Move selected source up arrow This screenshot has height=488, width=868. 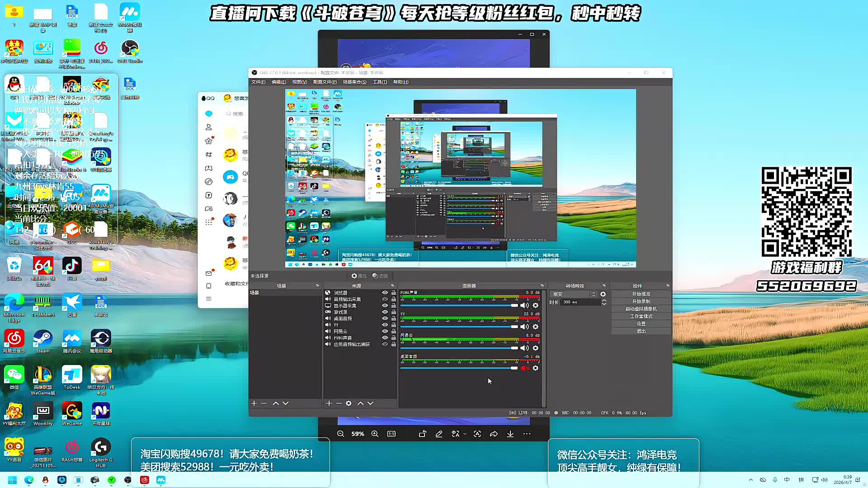click(360, 403)
